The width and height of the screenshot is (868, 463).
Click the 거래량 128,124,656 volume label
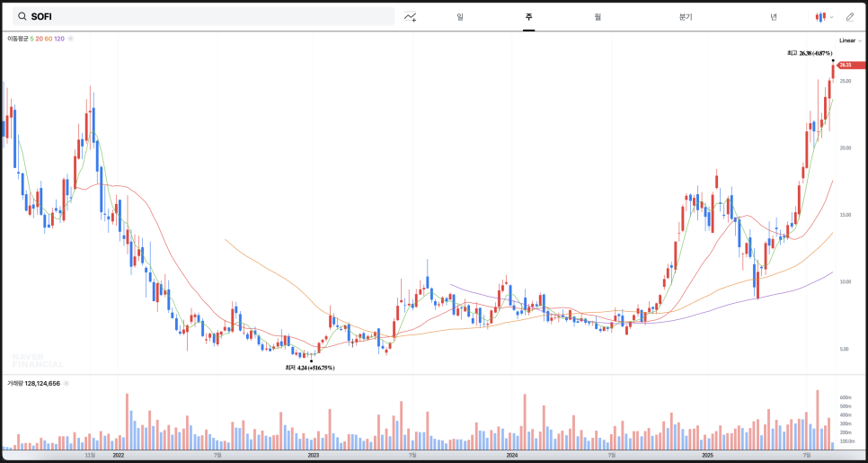coord(33,383)
